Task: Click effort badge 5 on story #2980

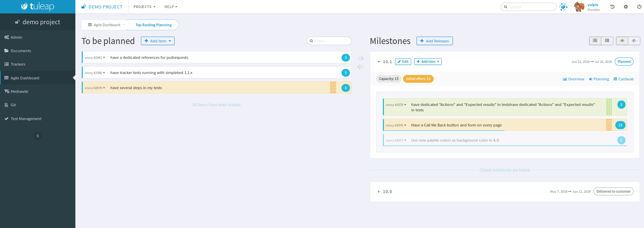Action: point(346,73)
